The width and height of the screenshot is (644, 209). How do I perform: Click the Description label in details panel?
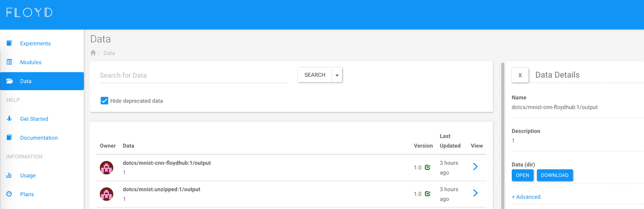point(526,131)
